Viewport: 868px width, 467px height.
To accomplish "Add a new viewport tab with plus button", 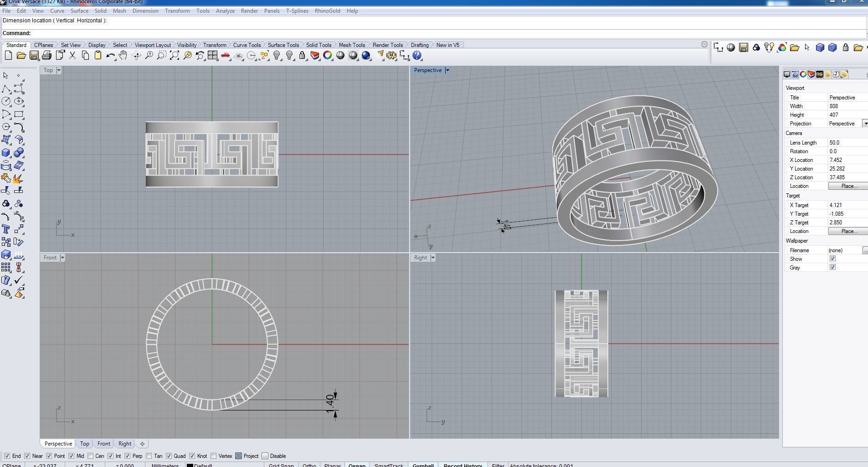I will pos(142,444).
